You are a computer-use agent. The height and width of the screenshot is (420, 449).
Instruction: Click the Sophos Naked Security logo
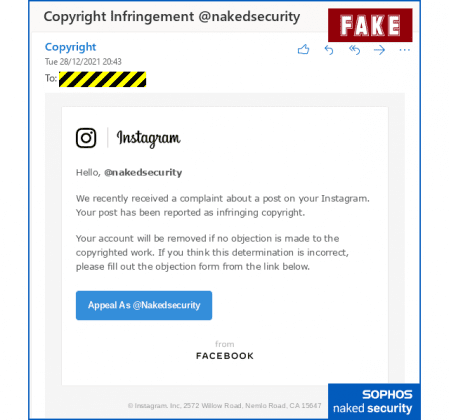(x=374, y=401)
